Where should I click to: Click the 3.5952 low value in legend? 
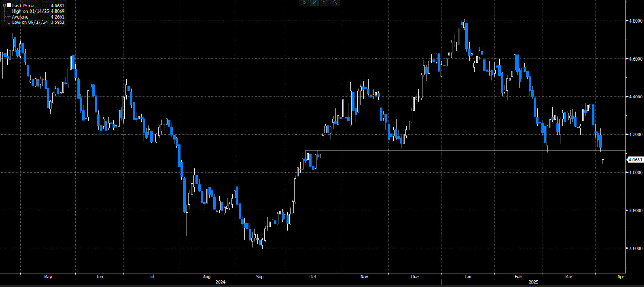click(57, 22)
